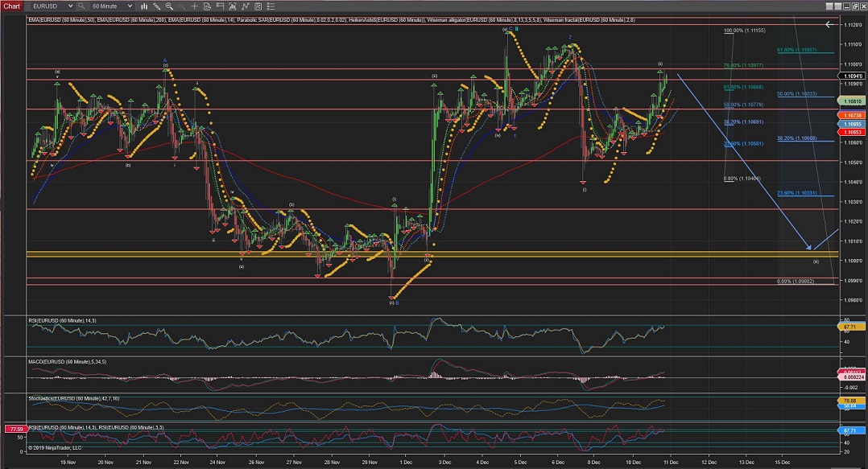The height and width of the screenshot is (469, 868).
Task: Minimize the chart window
Action: (x=846, y=6)
